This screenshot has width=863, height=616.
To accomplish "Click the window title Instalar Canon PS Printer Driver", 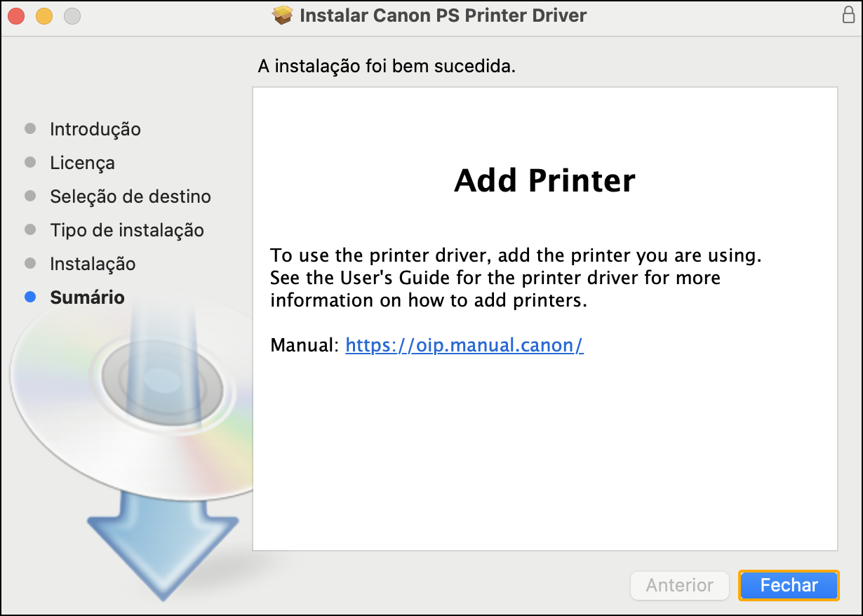I will 443,15.
